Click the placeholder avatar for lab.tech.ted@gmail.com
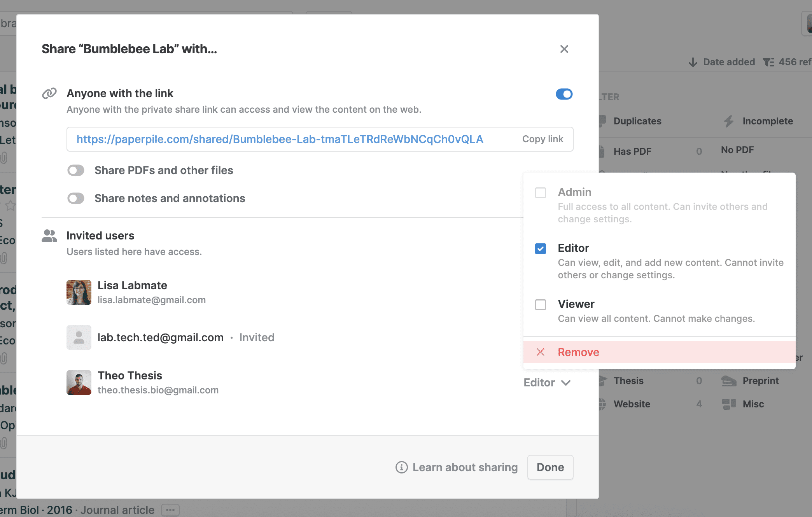 point(79,337)
